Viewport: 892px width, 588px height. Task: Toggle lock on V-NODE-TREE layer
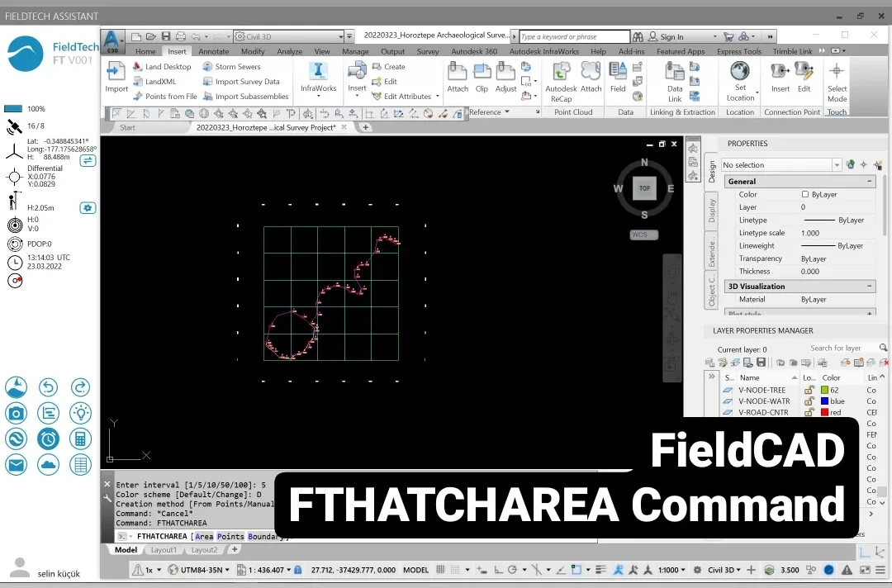pyautogui.click(x=809, y=390)
